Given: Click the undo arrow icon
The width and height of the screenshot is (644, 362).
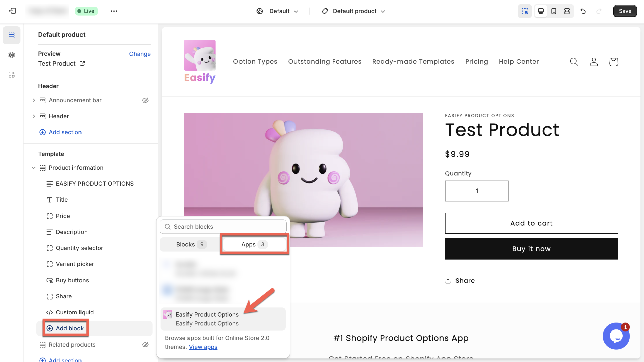Looking at the screenshot, I should click(583, 11).
